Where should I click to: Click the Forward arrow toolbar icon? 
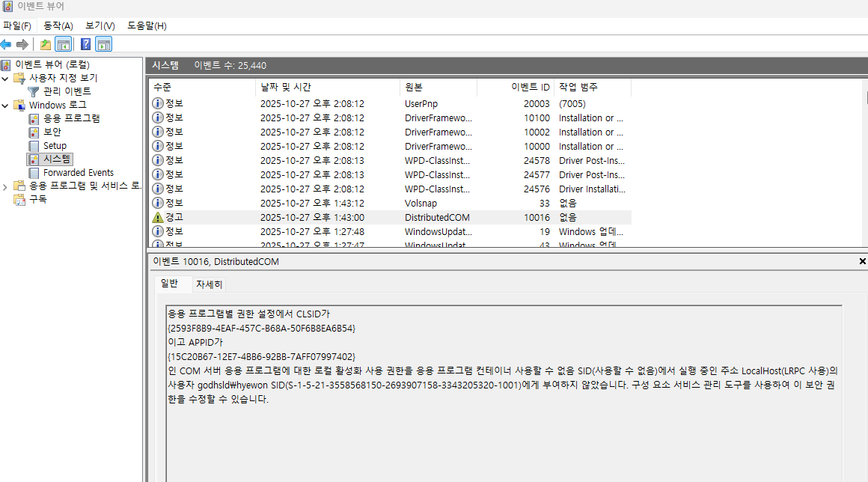(22, 44)
